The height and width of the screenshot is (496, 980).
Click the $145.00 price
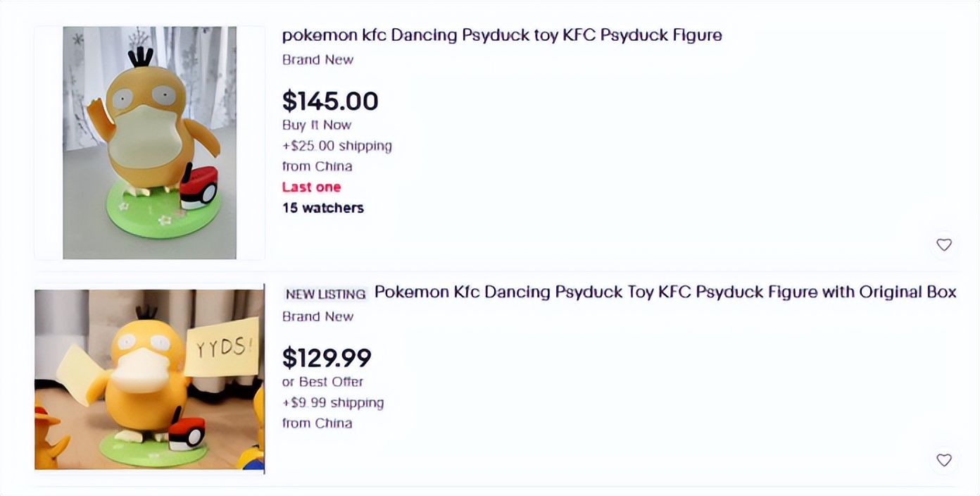pyautogui.click(x=330, y=101)
